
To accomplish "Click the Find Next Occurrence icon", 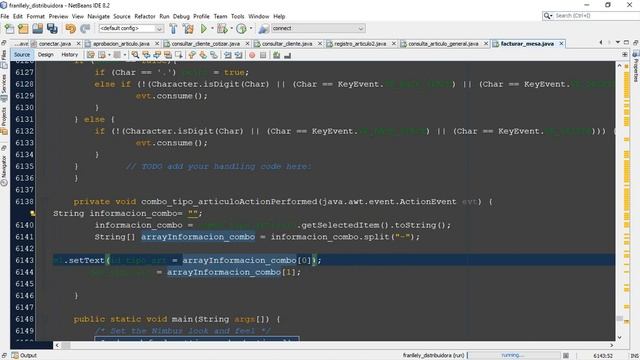I will tap(157, 55).
